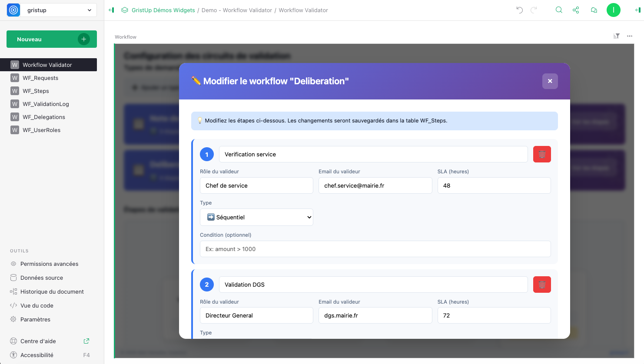Click the SLA field showing 48
The image size is (644, 364).
[x=494, y=185]
